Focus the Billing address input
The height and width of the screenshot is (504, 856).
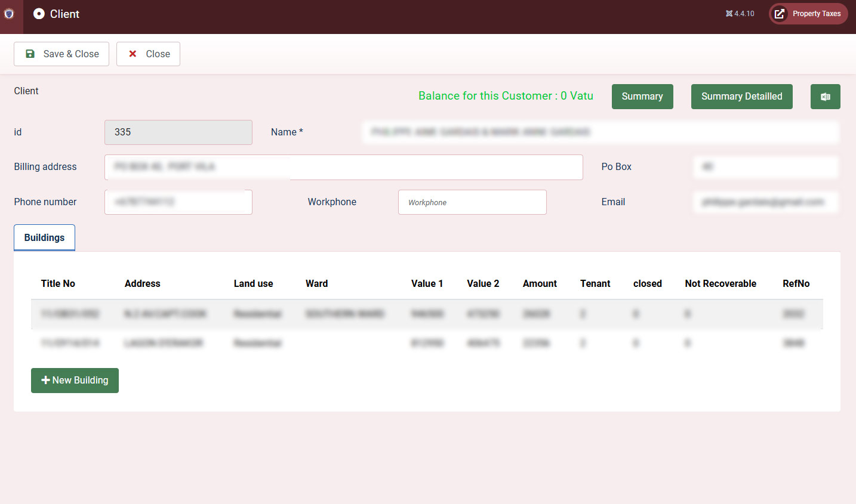pos(343,167)
